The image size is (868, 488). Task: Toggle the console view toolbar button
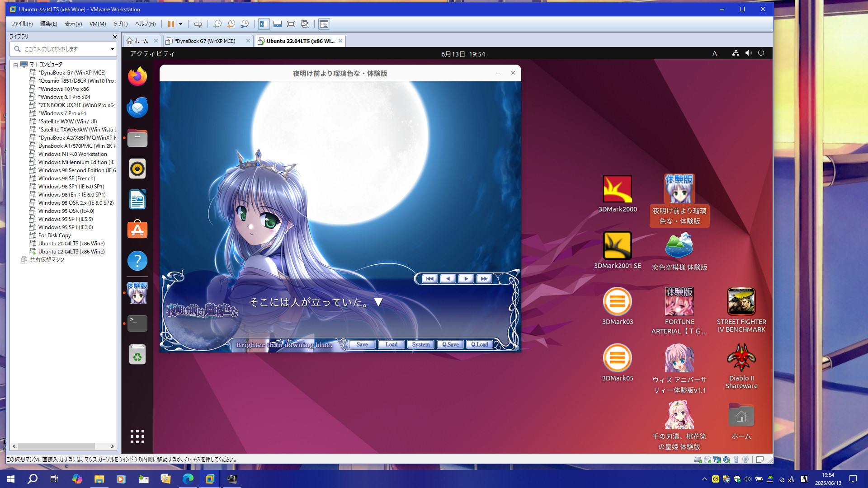[x=324, y=24]
